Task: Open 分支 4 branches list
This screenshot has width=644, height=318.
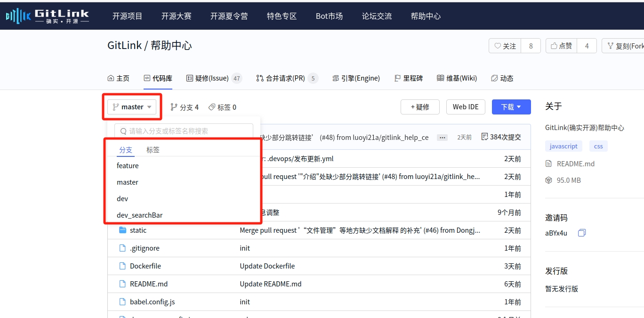Action: [185, 107]
